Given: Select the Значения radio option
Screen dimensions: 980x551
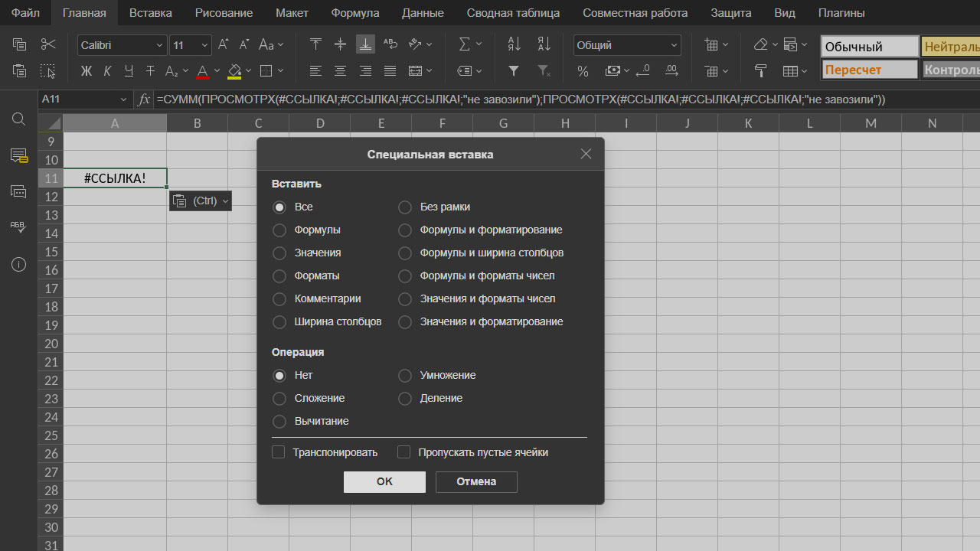Looking at the screenshot, I should coord(279,253).
